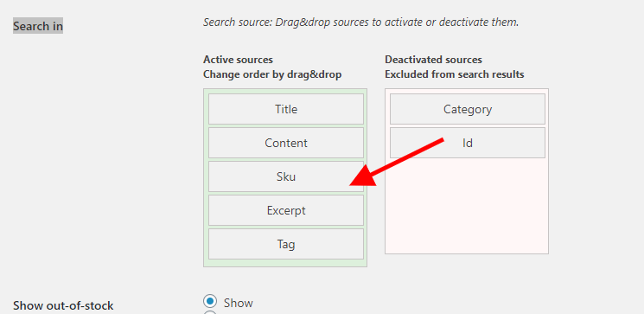Image resolution: width=644 pixels, height=314 pixels.
Task: Click the Sku source in Active sources
Action: pyautogui.click(x=286, y=176)
